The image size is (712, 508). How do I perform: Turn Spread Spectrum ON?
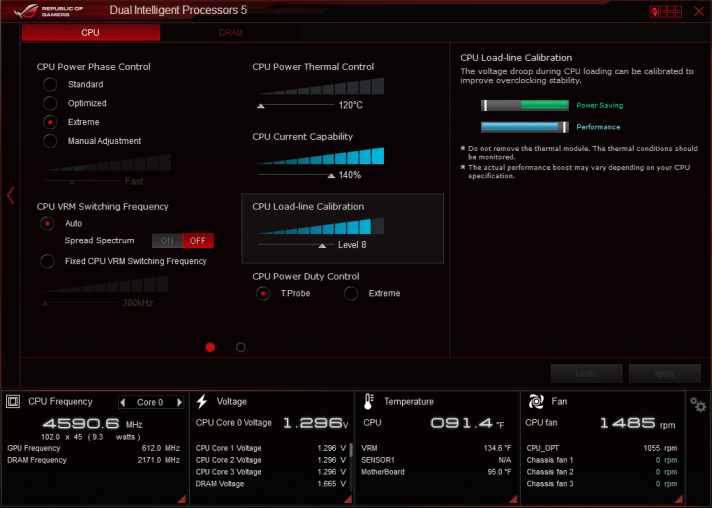tap(167, 241)
